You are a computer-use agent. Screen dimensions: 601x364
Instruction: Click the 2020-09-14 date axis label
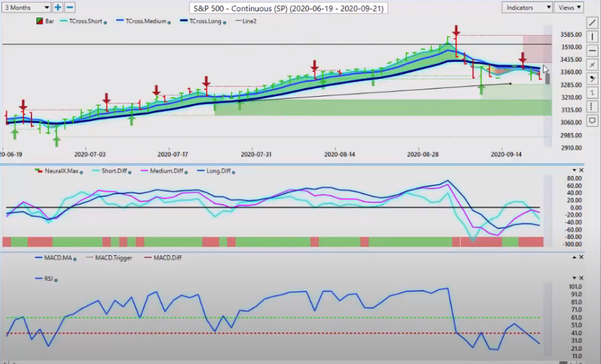[x=506, y=154]
